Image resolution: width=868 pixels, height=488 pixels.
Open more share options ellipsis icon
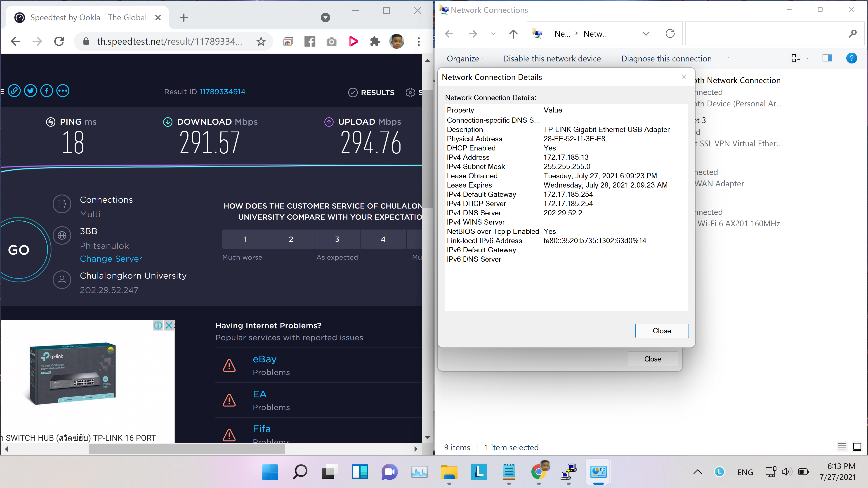[63, 91]
